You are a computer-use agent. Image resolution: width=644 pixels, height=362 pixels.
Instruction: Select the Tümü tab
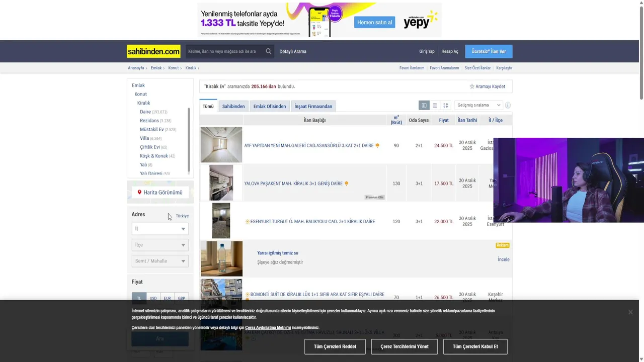208,106
